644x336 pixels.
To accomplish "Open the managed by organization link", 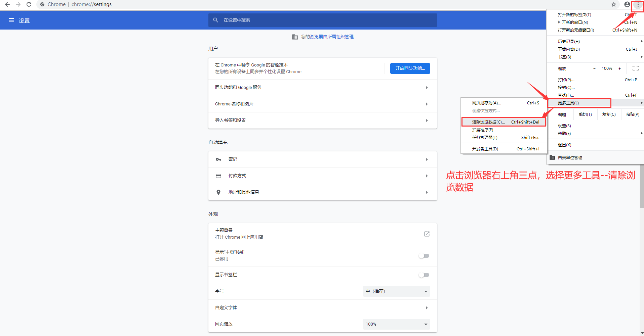I will (327, 37).
